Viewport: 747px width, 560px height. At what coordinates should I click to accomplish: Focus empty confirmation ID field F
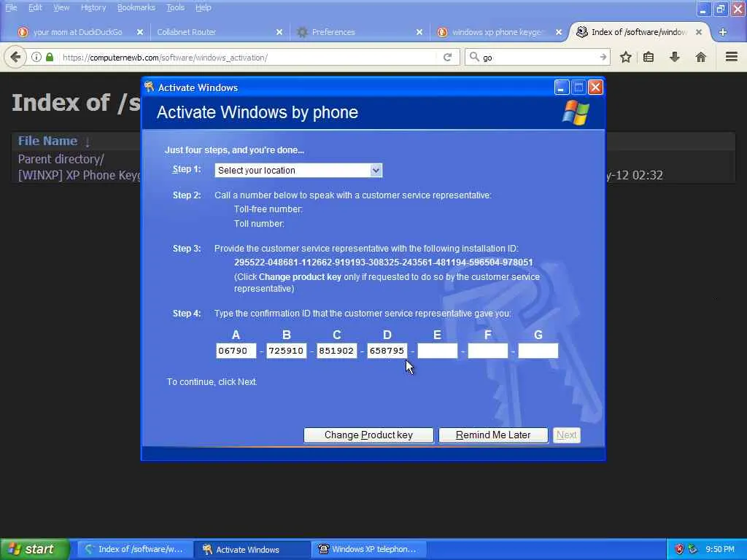point(488,351)
